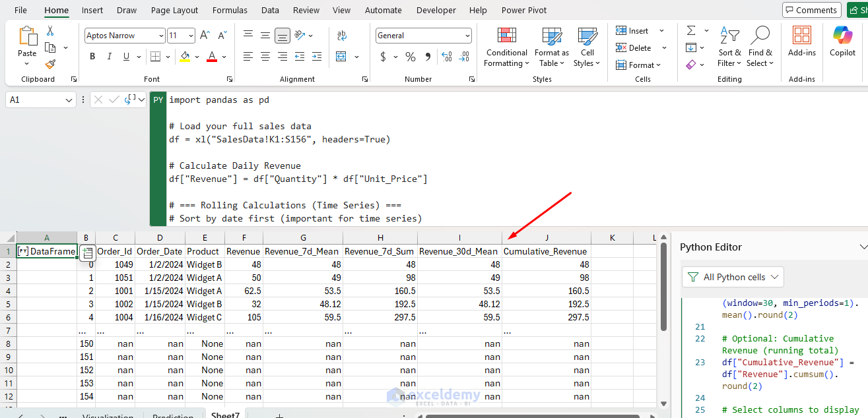Align text to the right

click(283, 57)
